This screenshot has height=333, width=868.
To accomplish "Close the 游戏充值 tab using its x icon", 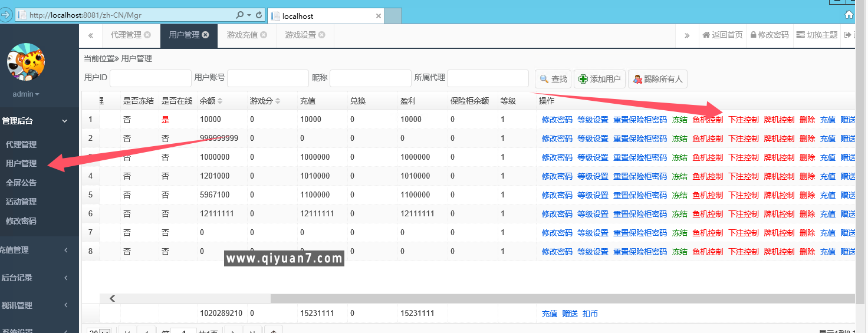I will pyautogui.click(x=264, y=35).
